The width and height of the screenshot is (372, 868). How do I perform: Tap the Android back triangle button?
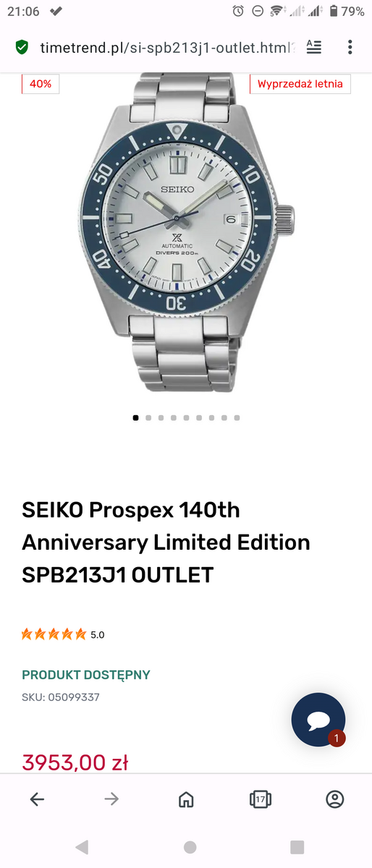point(82,847)
